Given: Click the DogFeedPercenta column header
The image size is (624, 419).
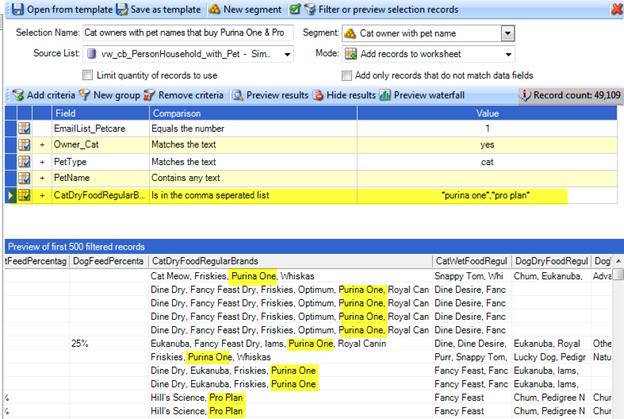Looking at the screenshot, I should 109,261.
